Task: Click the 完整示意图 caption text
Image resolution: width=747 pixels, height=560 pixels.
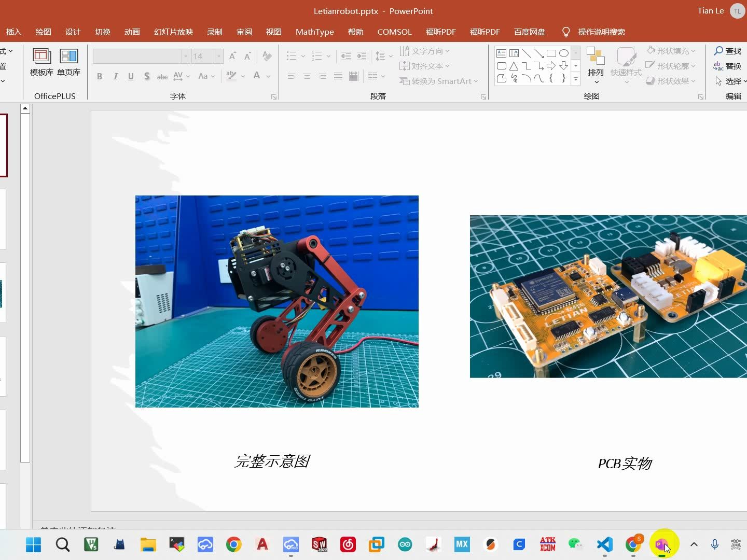Action: pyautogui.click(x=272, y=461)
